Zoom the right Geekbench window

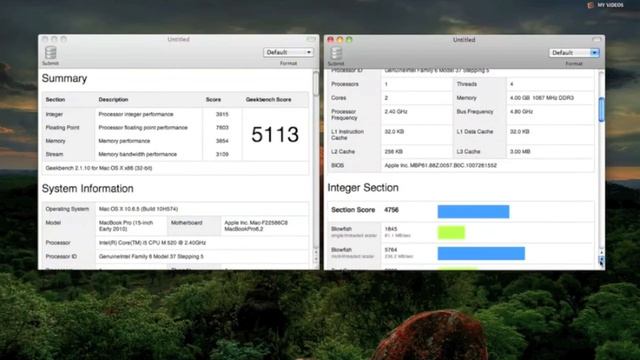pos(349,40)
